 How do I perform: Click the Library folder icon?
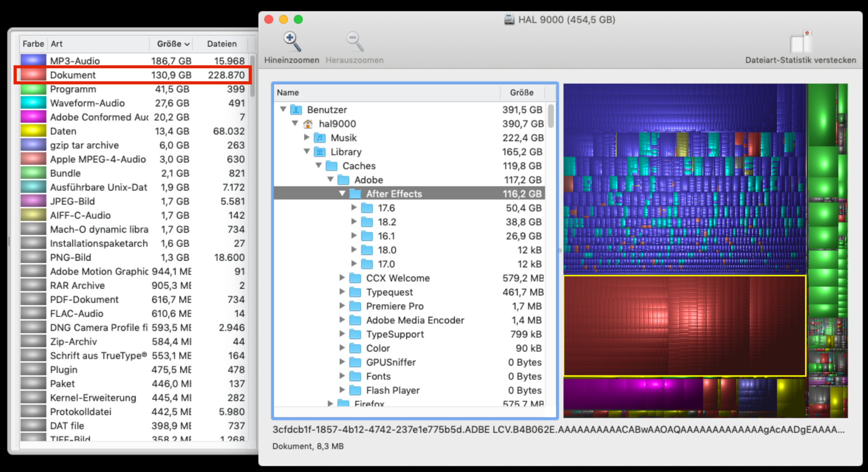pos(320,152)
